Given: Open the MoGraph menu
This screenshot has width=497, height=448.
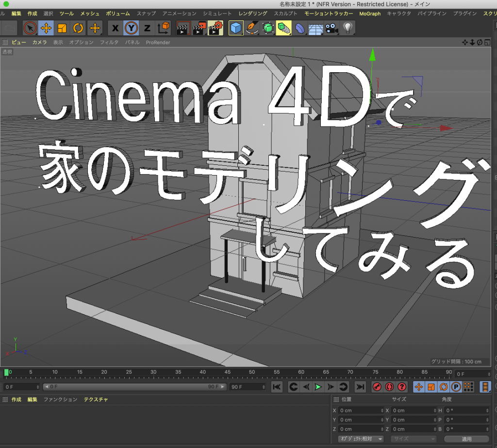Looking at the screenshot, I should (370, 14).
